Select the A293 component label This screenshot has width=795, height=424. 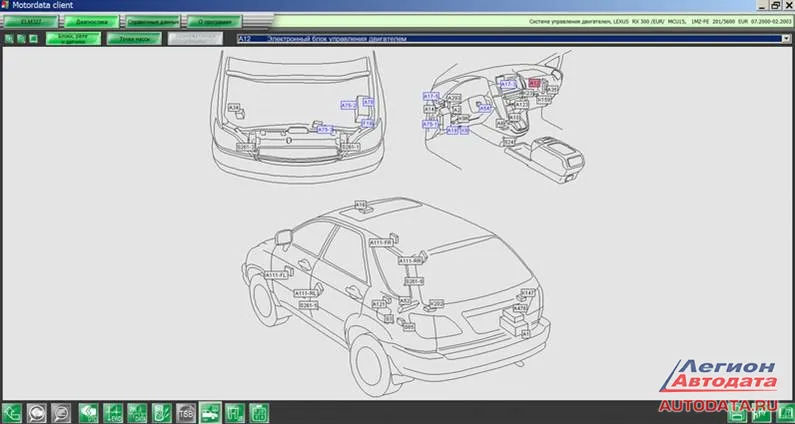tap(454, 98)
